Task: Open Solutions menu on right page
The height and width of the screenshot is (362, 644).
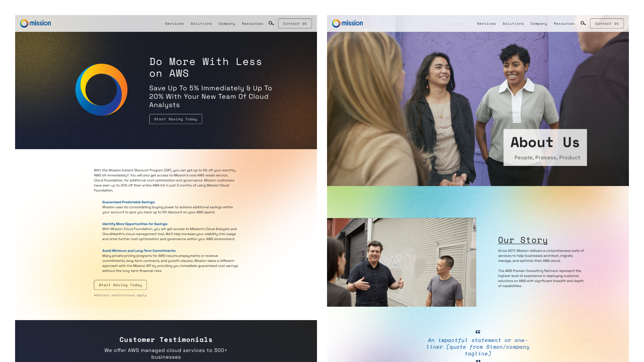Action: pyautogui.click(x=513, y=24)
